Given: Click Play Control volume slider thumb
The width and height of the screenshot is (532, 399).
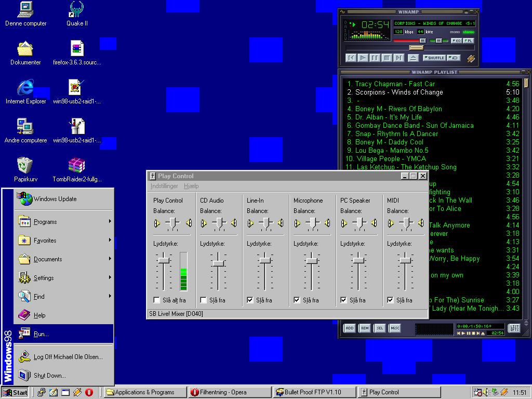Looking at the screenshot, I should 164,261.
